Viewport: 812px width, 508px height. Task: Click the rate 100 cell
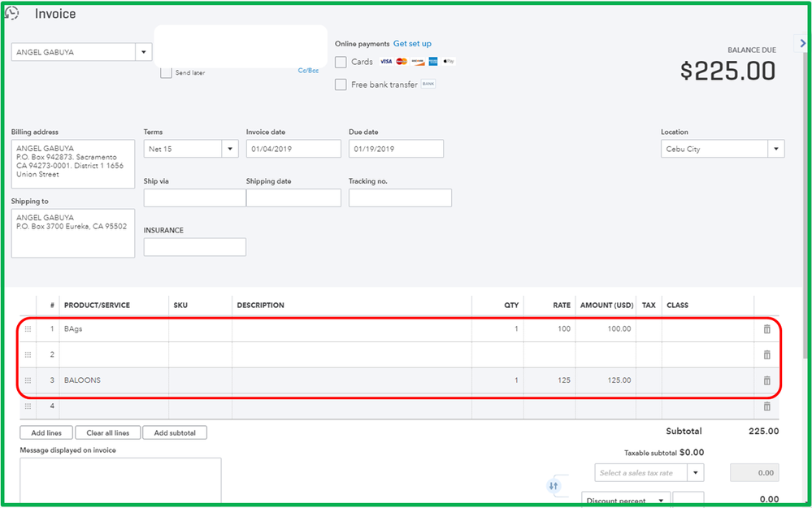[x=549, y=329]
